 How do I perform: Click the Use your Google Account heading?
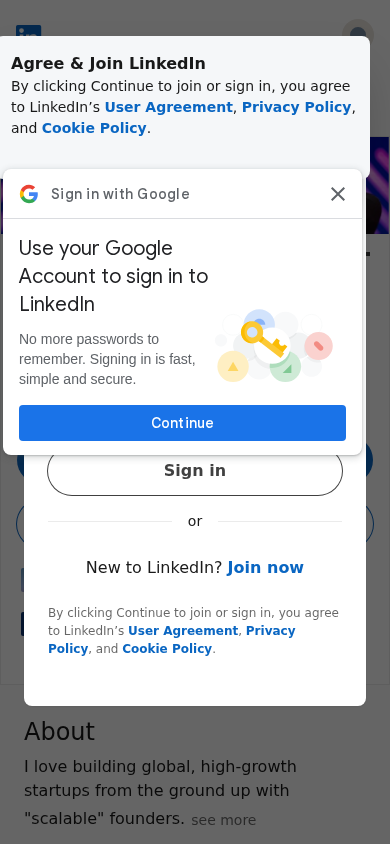tap(114, 276)
